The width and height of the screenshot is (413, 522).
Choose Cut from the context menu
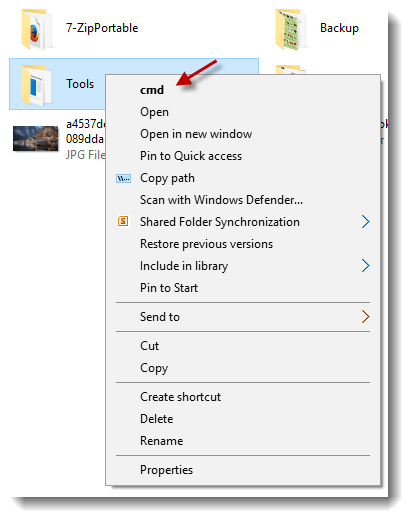coord(243,346)
